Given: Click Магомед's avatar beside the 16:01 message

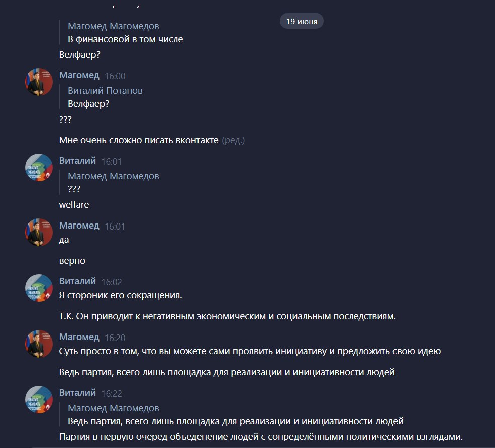Looking at the screenshot, I should (39, 232).
